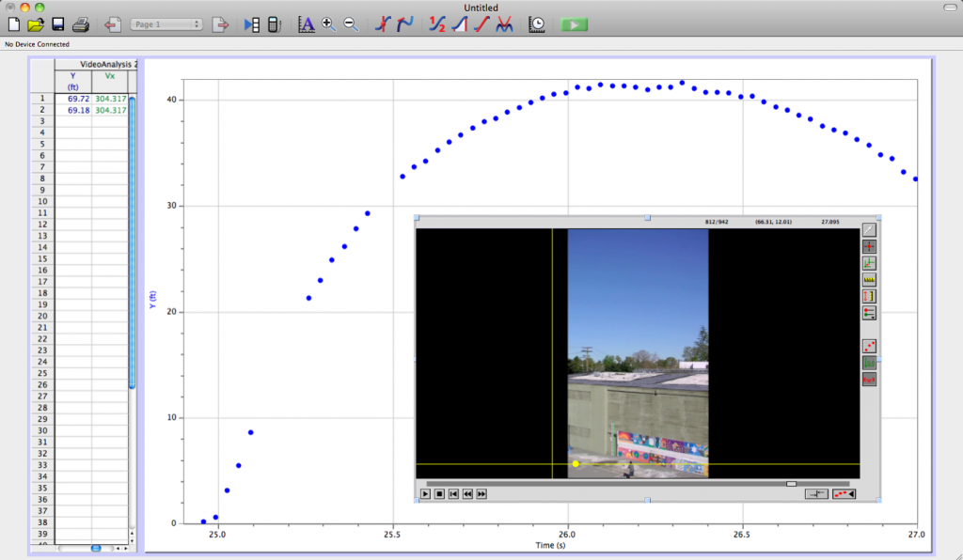Zoom in on the graph

(x=328, y=23)
